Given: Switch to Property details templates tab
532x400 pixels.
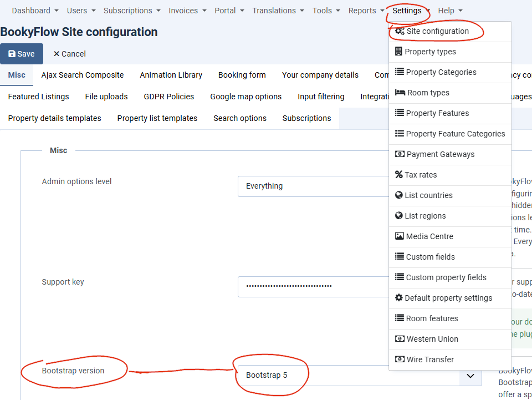Looking at the screenshot, I should tap(55, 118).
